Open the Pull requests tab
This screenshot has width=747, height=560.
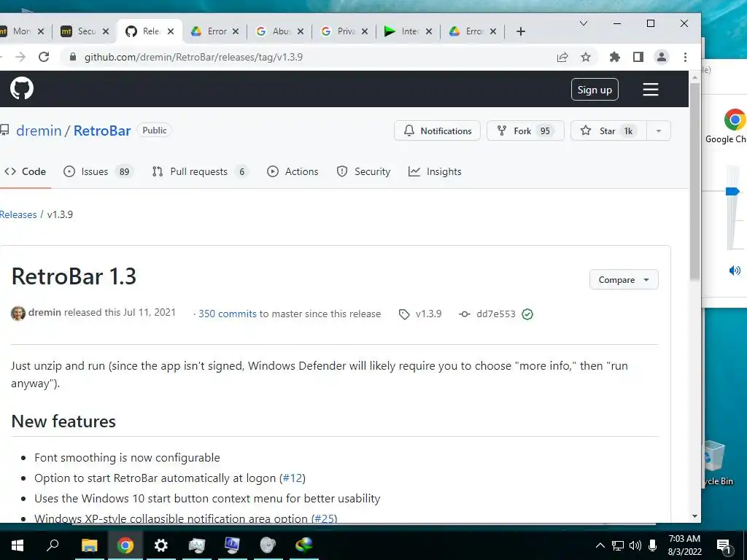[x=201, y=171]
